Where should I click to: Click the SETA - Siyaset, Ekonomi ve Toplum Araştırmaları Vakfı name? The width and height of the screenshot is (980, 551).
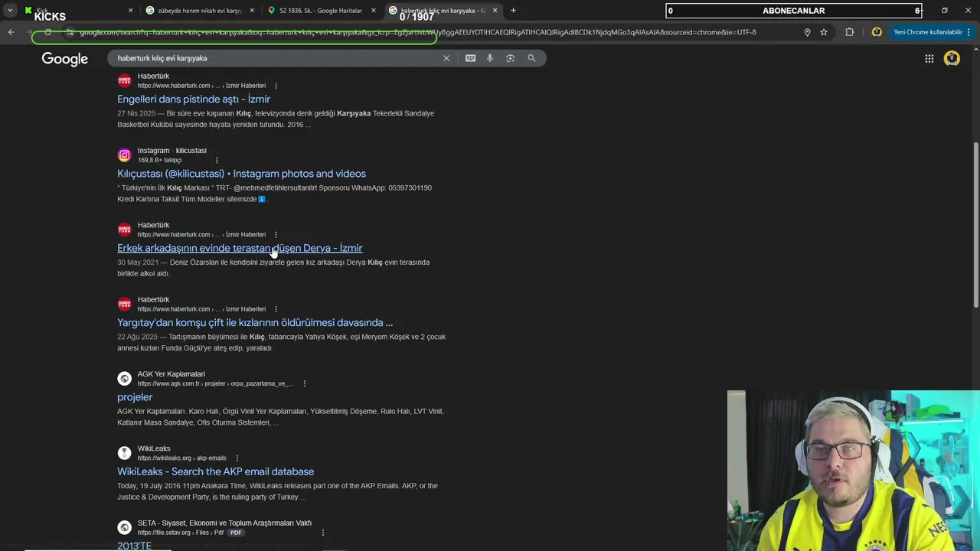point(224,523)
